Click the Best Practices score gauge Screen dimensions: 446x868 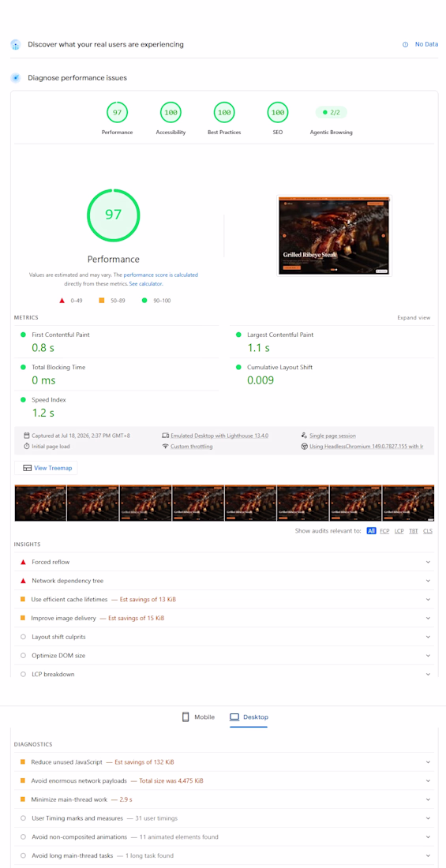(224, 112)
